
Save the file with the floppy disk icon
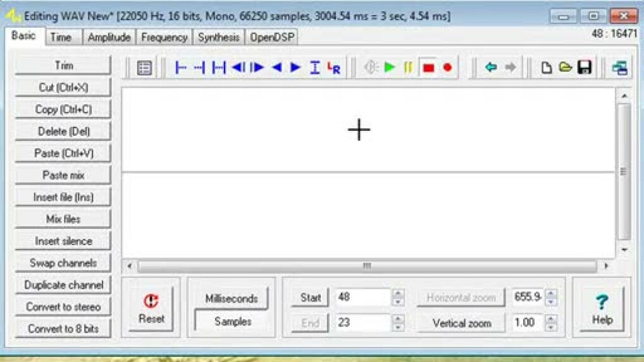coord(585,68)
